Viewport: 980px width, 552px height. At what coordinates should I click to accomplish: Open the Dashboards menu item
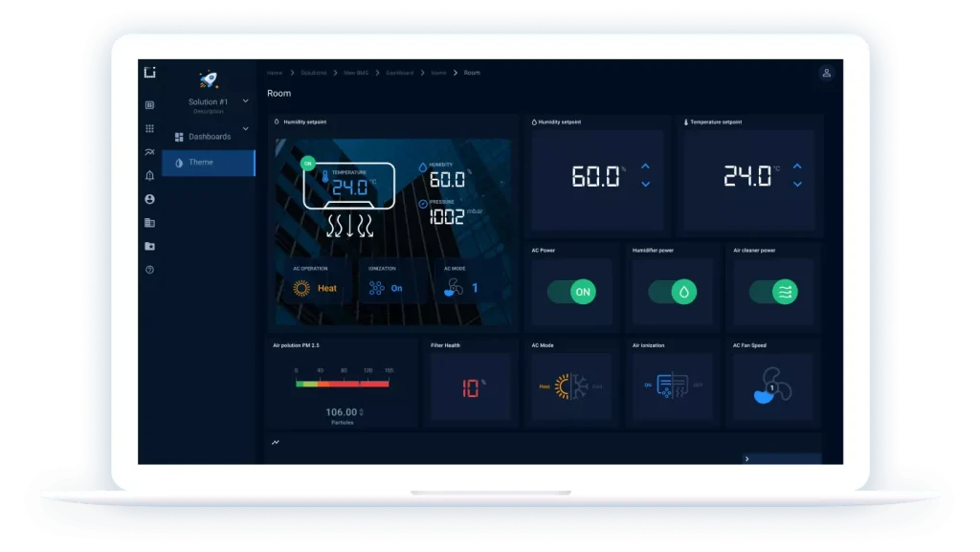[209, 137]
